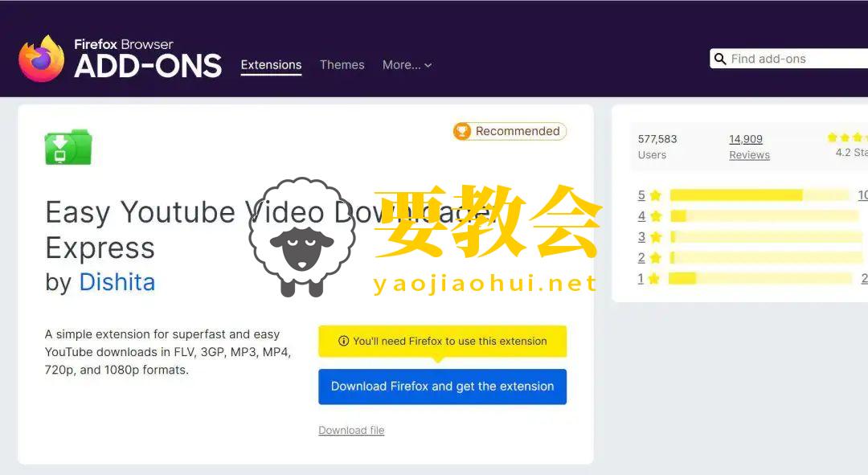Focus the Find add-ons search field
Screen dimensions: 868x475
click(x=789, y=59)
